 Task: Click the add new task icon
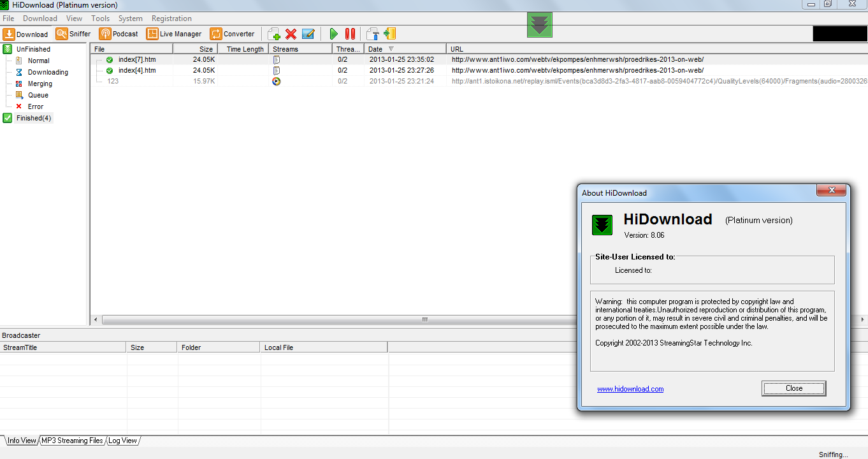[x=274, y=34]
